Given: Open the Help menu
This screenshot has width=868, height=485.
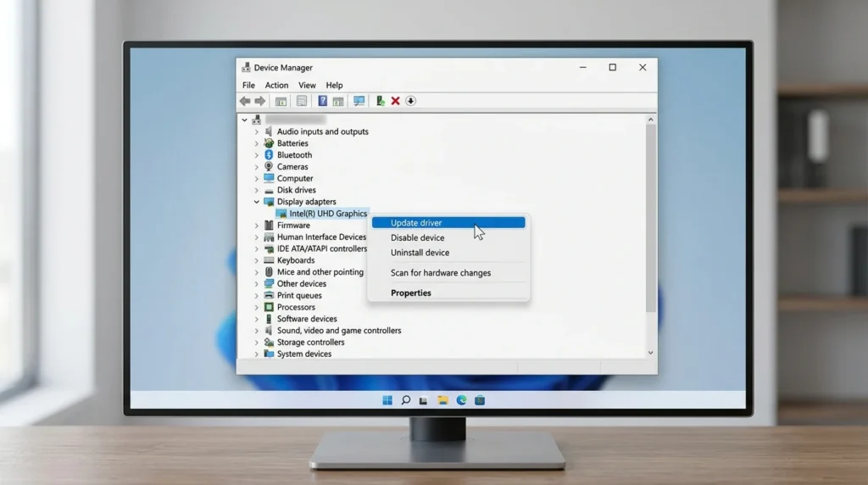Looking at the screenshot, I should point(334,86).
